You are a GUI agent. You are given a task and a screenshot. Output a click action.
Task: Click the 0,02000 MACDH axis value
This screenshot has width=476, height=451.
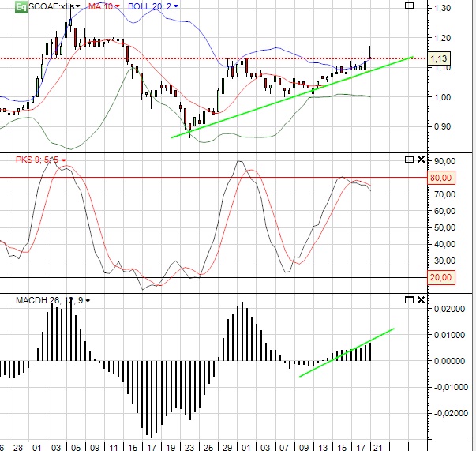(450, 309)
